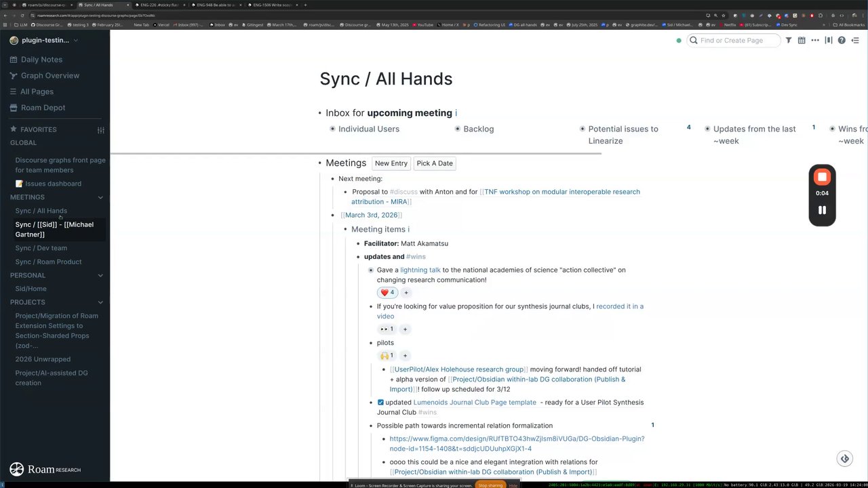
Task: Uncheck the updated Lumenoids Journal Club checkbox
Action: [x=380, y=403]
